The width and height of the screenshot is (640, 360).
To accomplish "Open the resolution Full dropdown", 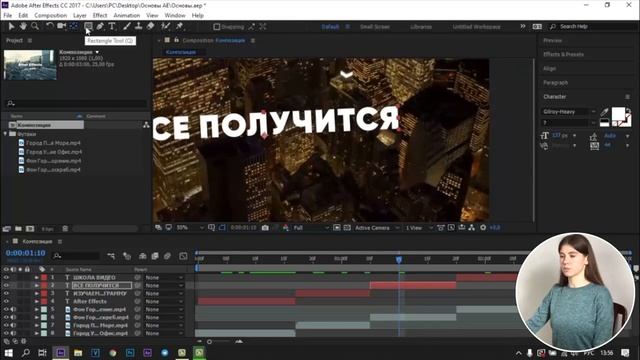I will (x=311, y=228).
